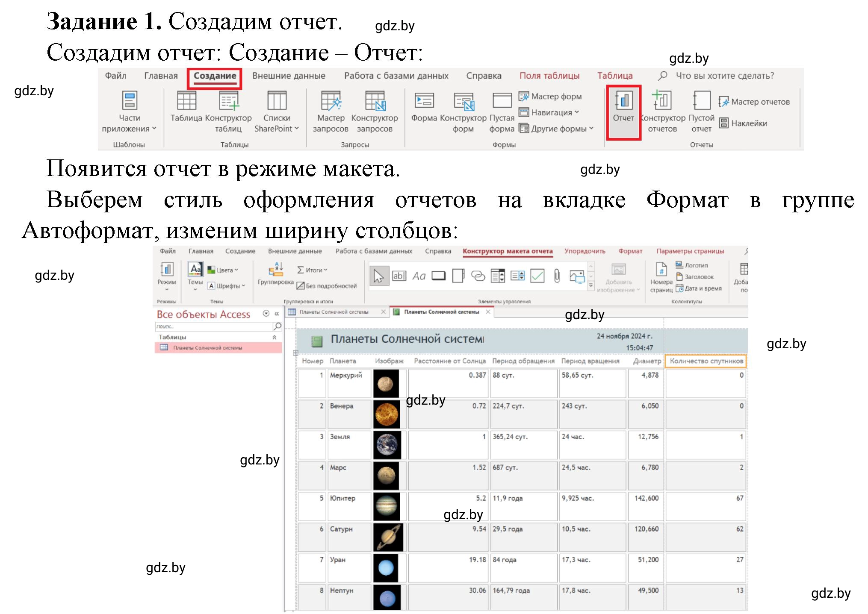This screenshot has width=868, height=614.
Task: Expand the Шрифты fonts dropdown
Action: tap(227, 286)
